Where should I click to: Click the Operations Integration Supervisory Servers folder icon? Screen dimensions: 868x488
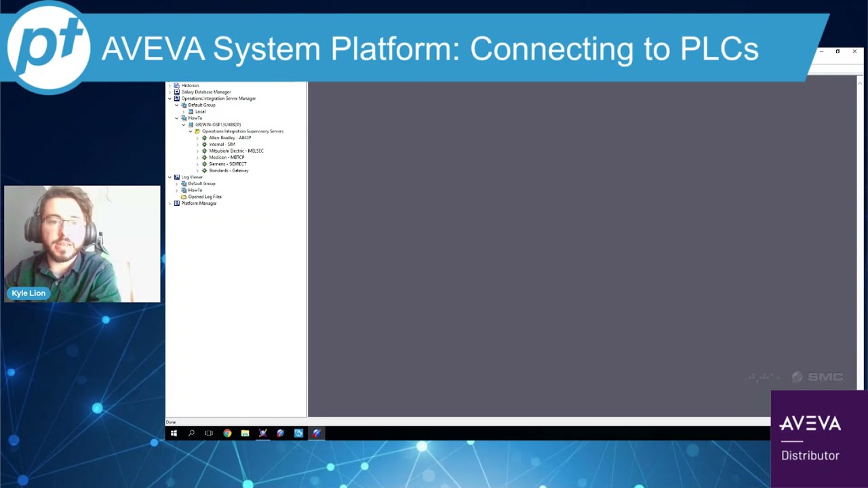(197, 131)
